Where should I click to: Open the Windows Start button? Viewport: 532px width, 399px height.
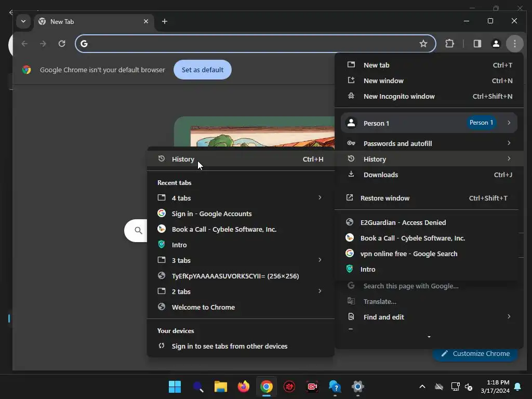tap(175, 387)
